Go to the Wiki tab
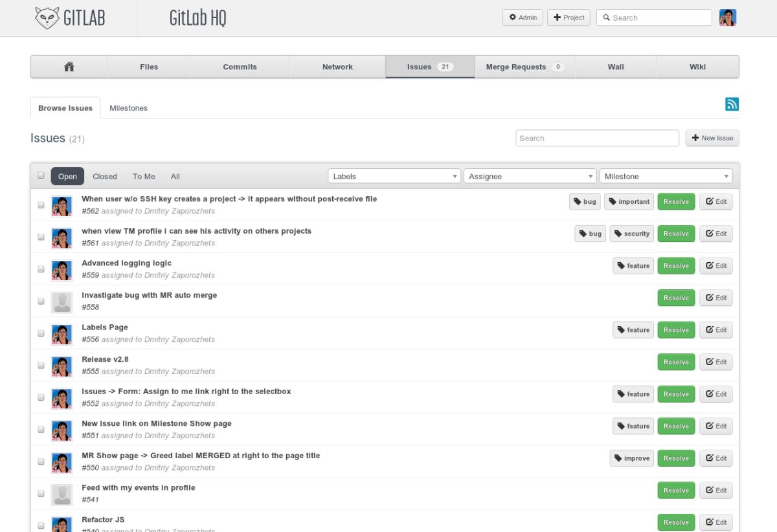777x532 pixels. pyautogui.click(x=697, y=67)
